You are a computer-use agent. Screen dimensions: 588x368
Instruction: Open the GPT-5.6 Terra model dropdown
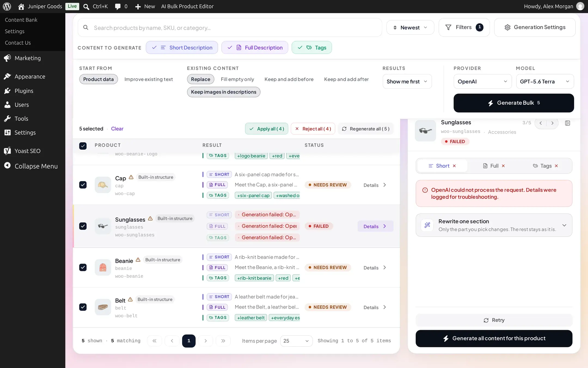click(x=545, y=82)
